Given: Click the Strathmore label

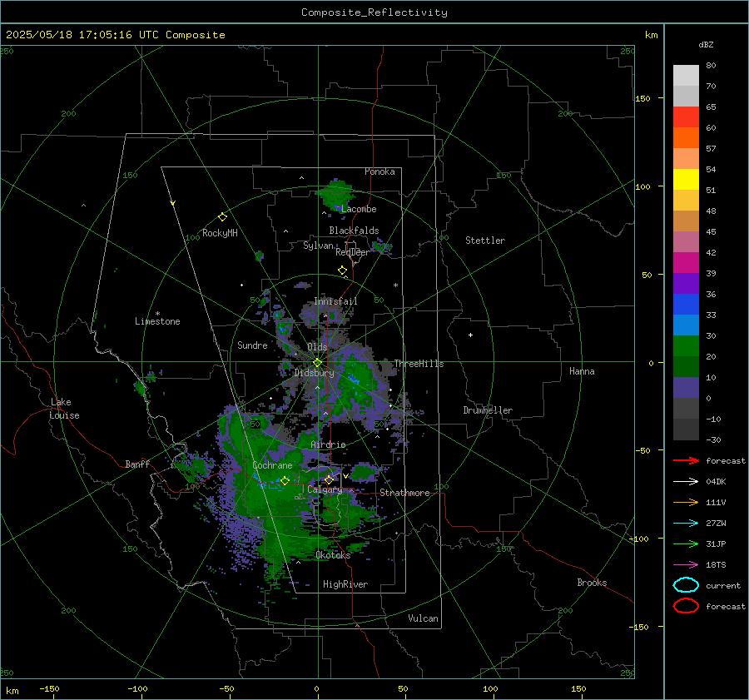Looking at the screenshot, I should 404,493.
